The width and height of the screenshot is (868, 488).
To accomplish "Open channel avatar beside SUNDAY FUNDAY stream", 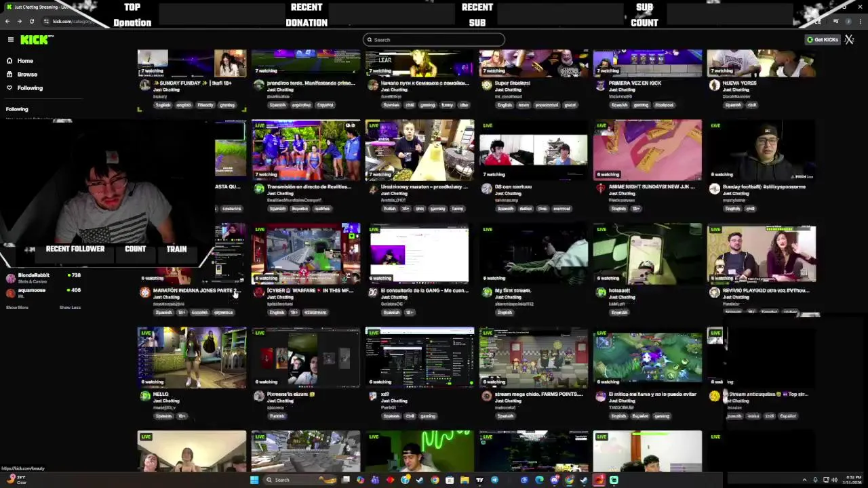I will pos(144,85).
